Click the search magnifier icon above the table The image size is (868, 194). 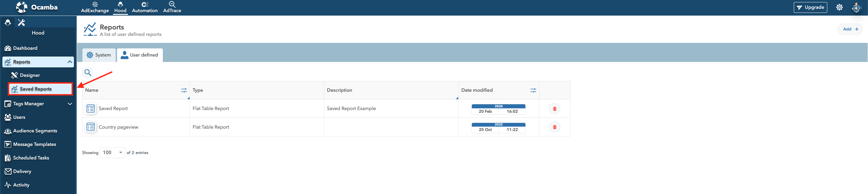point(88,72)
